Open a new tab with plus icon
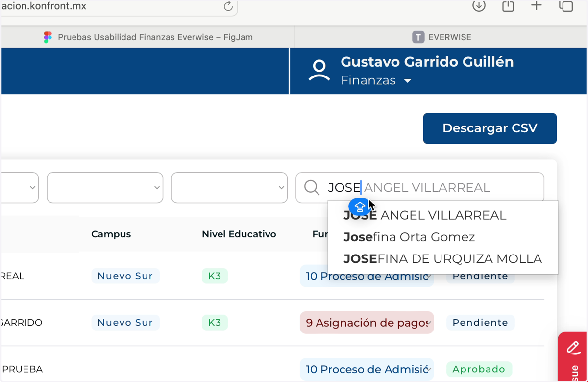The width and height of the screenshot is (588, 382). tap(537, 6)
